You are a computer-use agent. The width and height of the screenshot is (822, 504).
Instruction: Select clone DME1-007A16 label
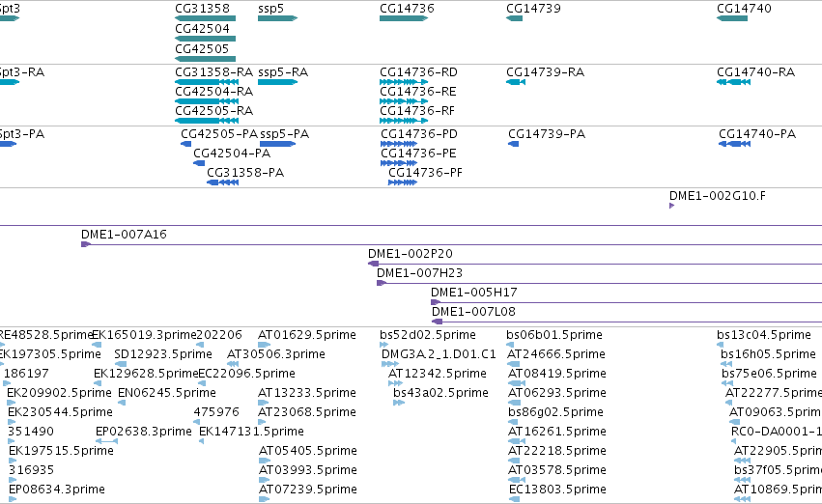coord(124,235)
